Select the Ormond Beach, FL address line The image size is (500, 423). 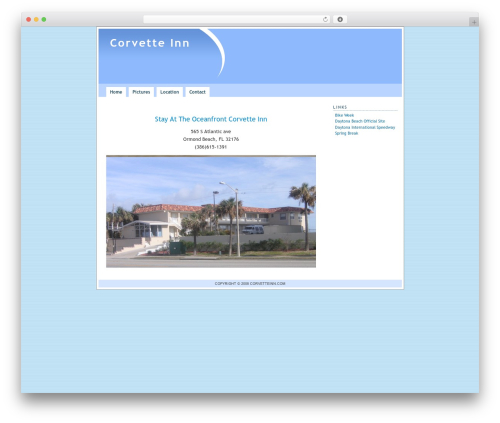pyautogui.click(x=211, y=139)
